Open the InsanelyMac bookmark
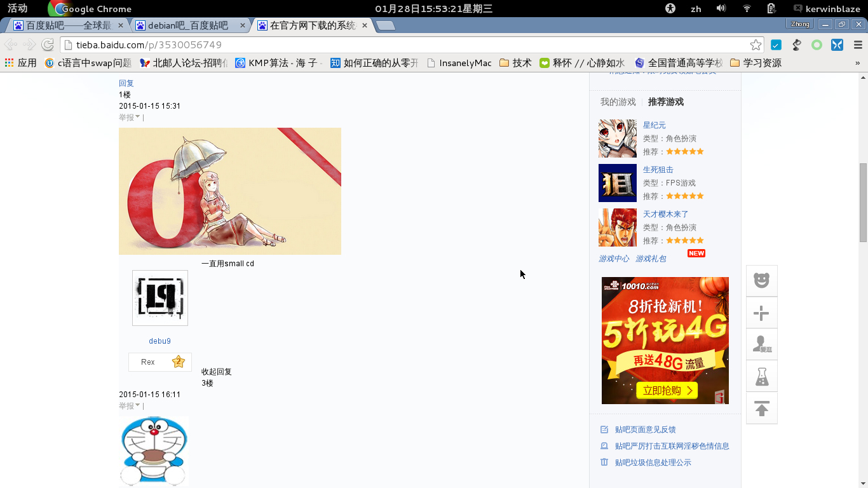The width and height of the screenshot is (868, 488). [459, 63]
